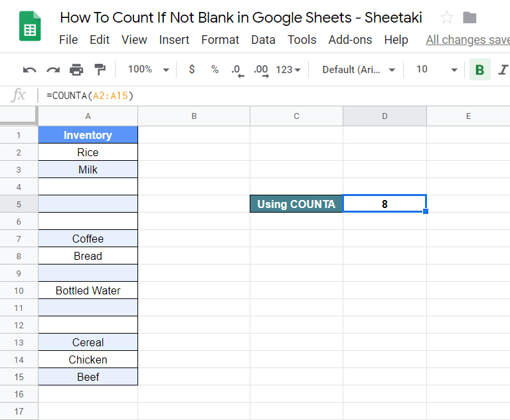510x420 pixels.
Task: Select empty cell A4
Action: coord(88,187)
